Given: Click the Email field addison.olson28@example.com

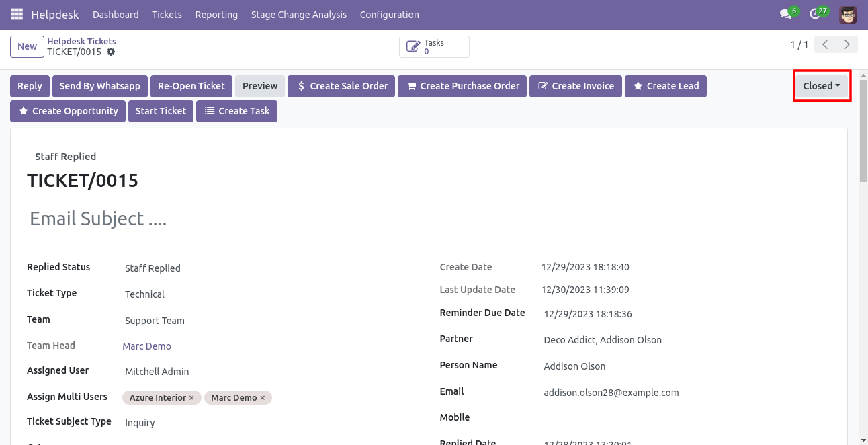Looking at the screenshot, I should click(x=611, y=393).
